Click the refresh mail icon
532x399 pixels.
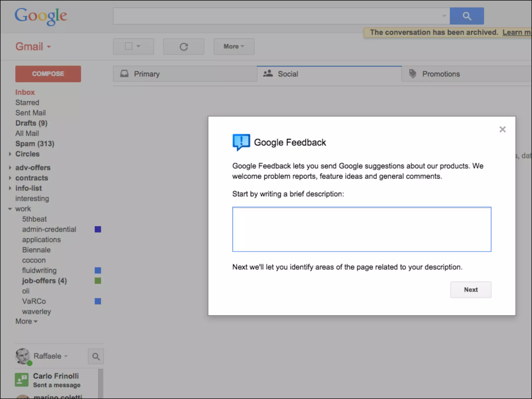tap(184, 47)
